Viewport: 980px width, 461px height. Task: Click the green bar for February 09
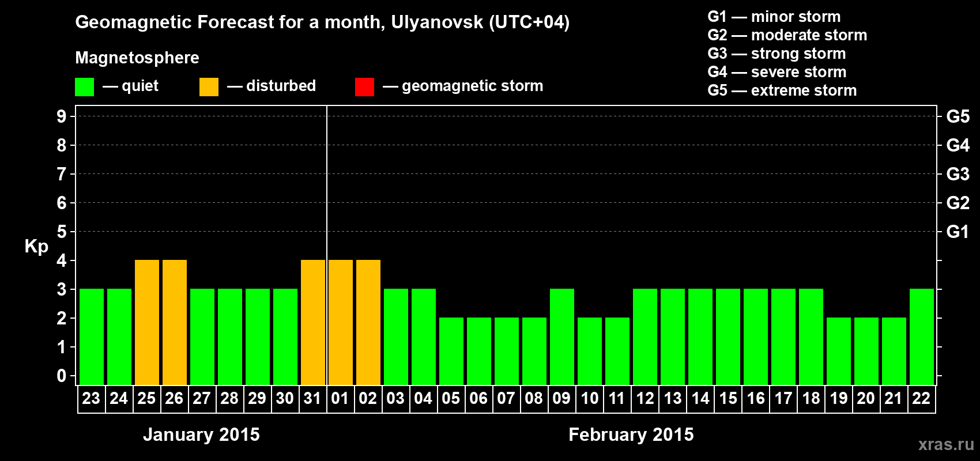[562, 337]
